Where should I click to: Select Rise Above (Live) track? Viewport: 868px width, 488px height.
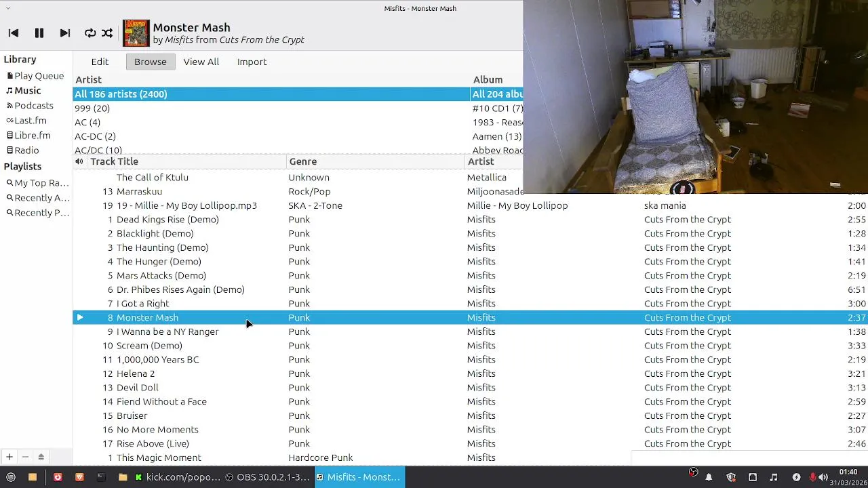(153, 444)
